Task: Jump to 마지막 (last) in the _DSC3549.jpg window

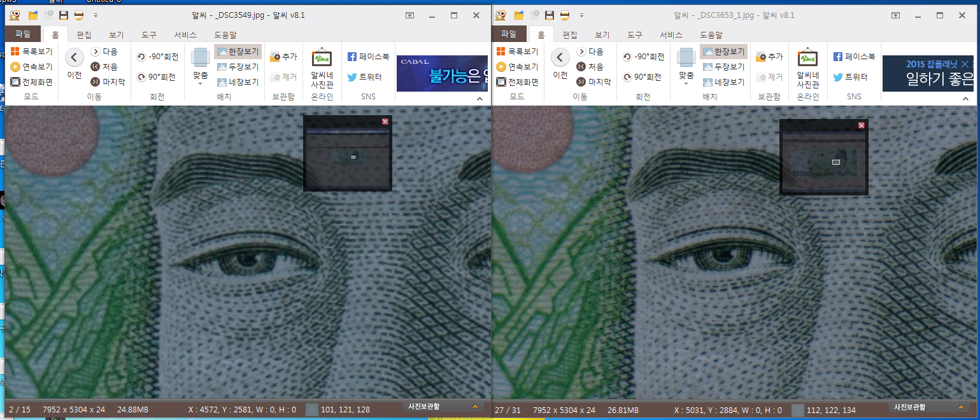Action: [x=108, y=81]
